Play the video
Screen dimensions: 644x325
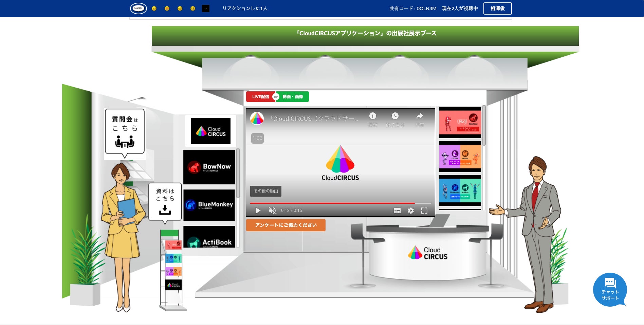[x=258, y=211]
